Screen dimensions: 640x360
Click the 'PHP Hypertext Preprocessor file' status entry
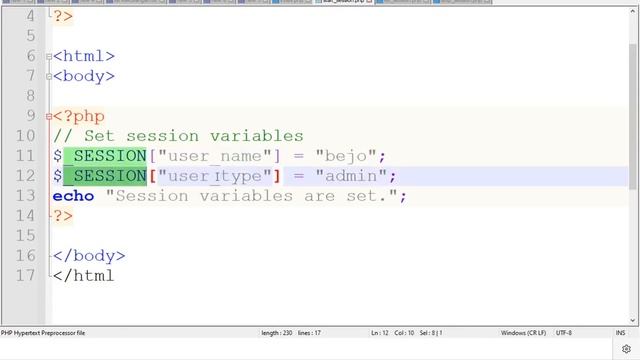click(43, 333)
